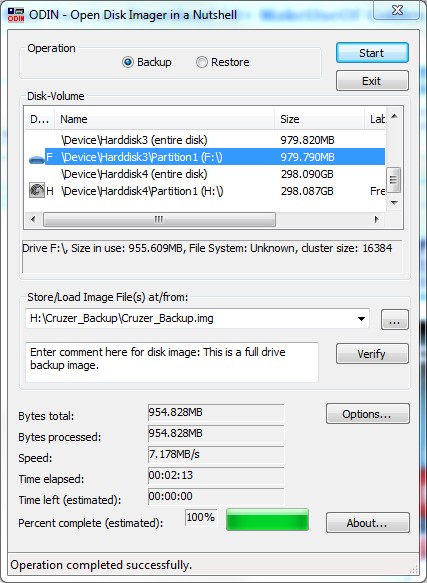Click the Name column header
This screenshot has height=583, width=427.
(x=165, y=119)
